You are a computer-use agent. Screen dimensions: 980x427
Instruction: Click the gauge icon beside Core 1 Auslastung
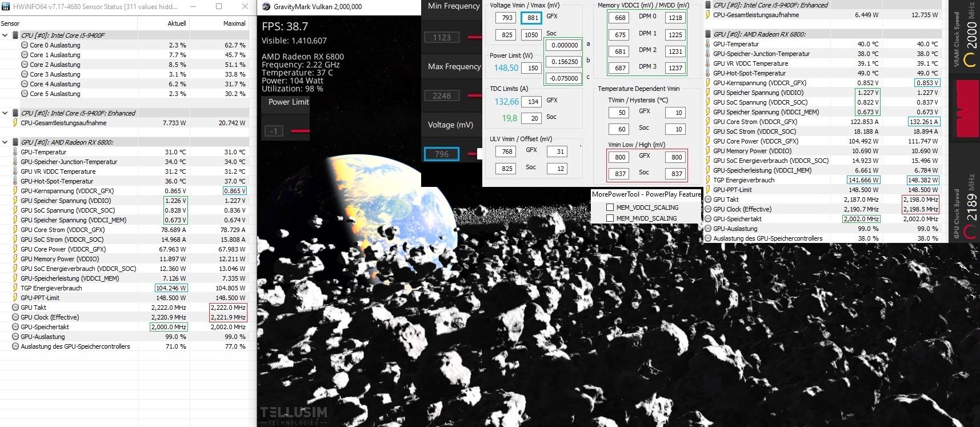25,54
